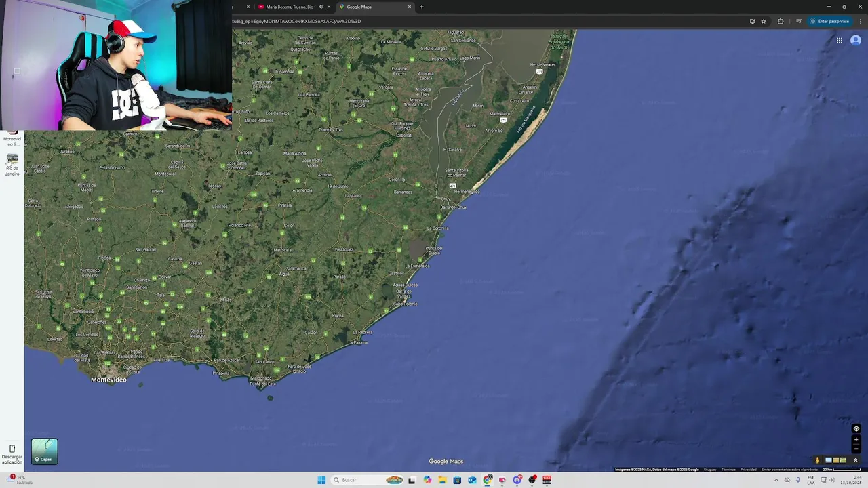Open the Montevideo recent place in sidebar
Image resolution: width=868 pixels, height=488 pixels.
tap(12, 139)
